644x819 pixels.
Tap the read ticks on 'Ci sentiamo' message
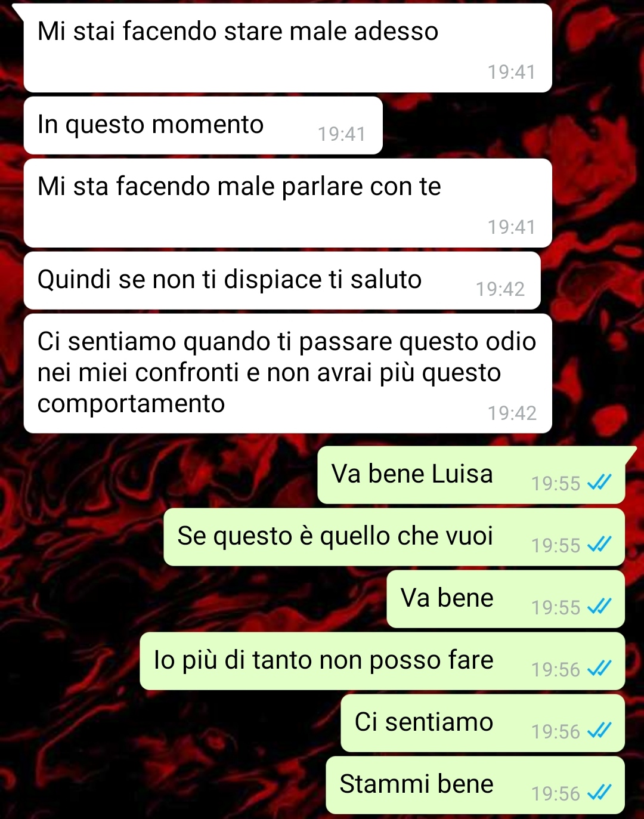pos(599,730)
